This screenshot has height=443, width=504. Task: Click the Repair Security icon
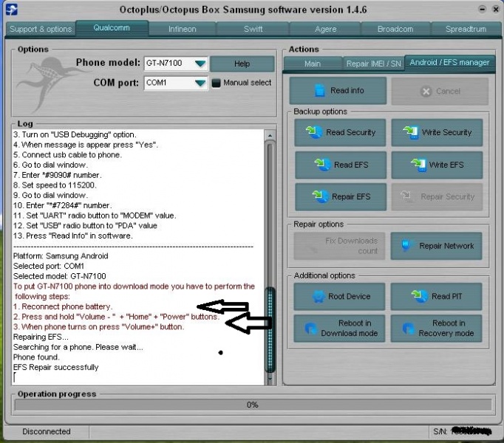pos(406,196)
